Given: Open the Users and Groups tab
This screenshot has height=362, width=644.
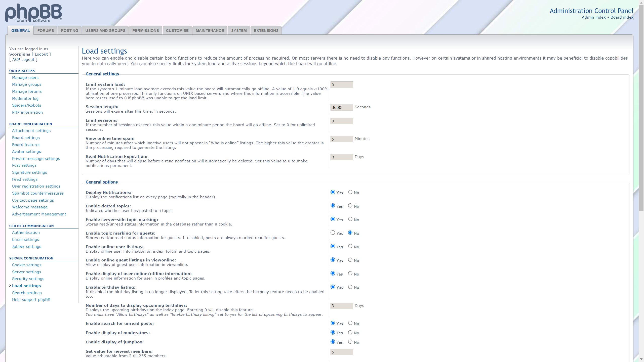Looking at the screenshot, I should 105,30.
